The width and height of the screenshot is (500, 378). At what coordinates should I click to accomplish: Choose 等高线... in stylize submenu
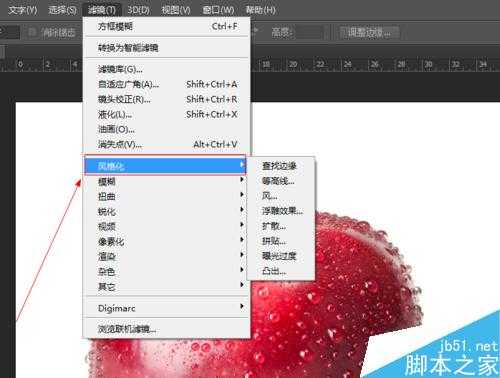281,181
